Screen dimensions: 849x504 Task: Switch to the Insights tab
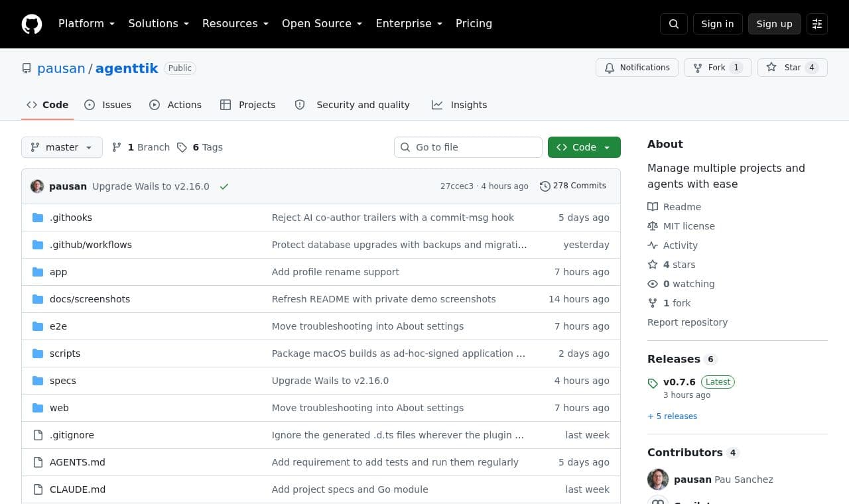coord(459,105)
